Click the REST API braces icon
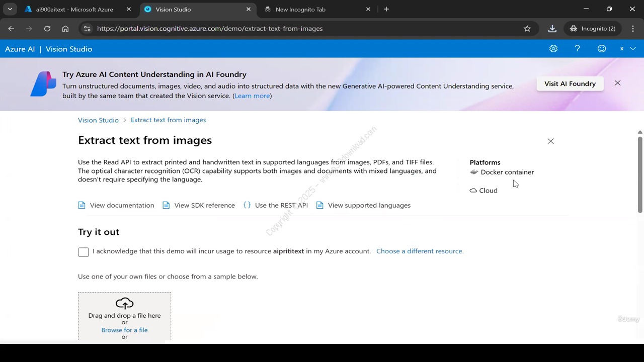The image size is (644, 362). [x=247, y=205]
